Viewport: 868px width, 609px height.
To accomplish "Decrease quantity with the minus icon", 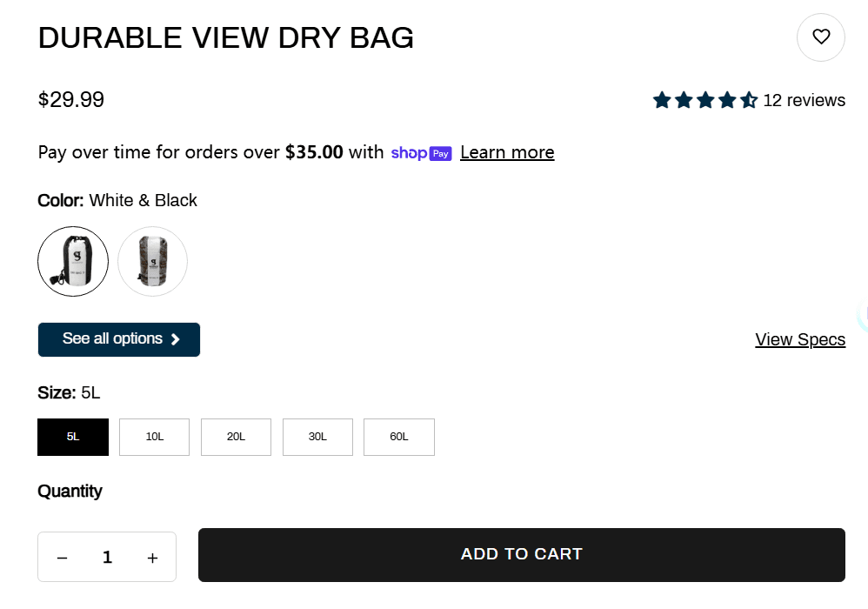I will pos(63,558).
